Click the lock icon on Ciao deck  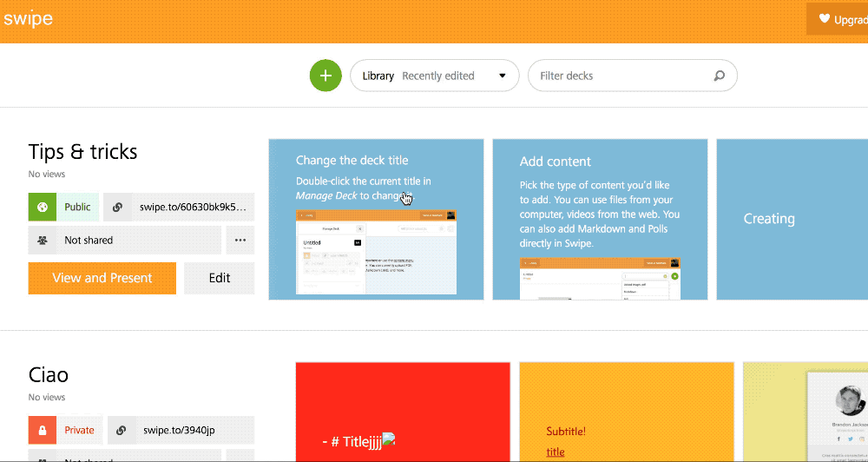pyautogui.click(x=42, y=430)
